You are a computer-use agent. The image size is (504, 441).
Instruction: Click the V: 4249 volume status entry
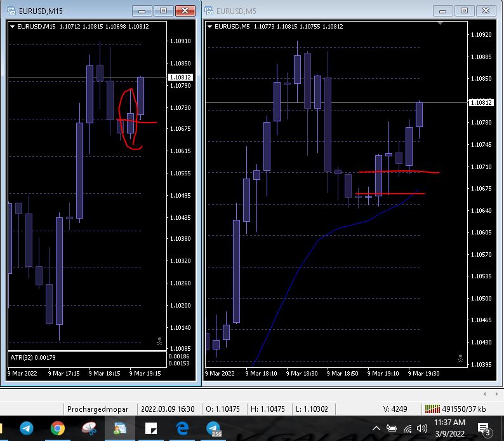[395, 409]
